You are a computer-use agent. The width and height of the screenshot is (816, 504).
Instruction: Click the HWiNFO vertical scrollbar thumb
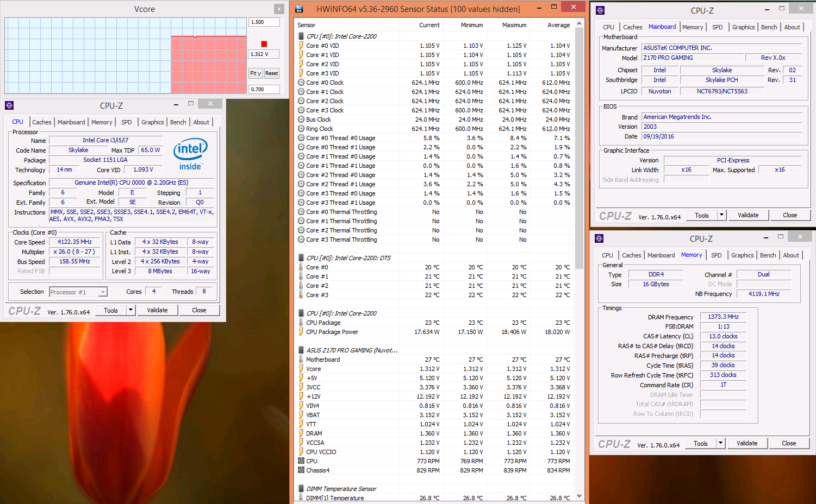[x=579, y=148]
